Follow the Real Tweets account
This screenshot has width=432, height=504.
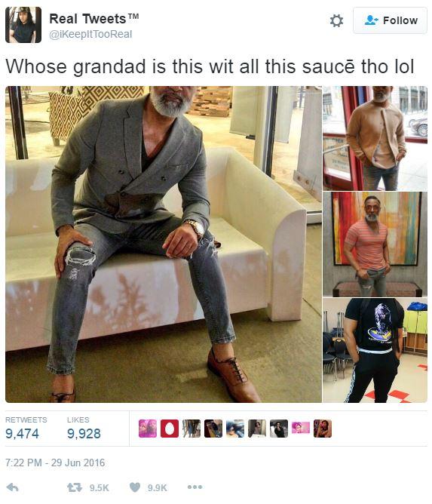[x=390, y=20]
